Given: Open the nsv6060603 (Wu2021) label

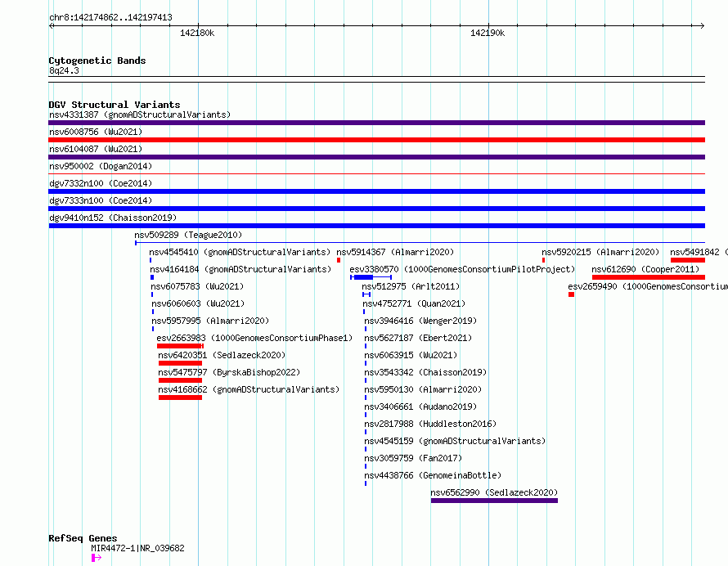Looking at the screenshot, I should coord(198,303).
